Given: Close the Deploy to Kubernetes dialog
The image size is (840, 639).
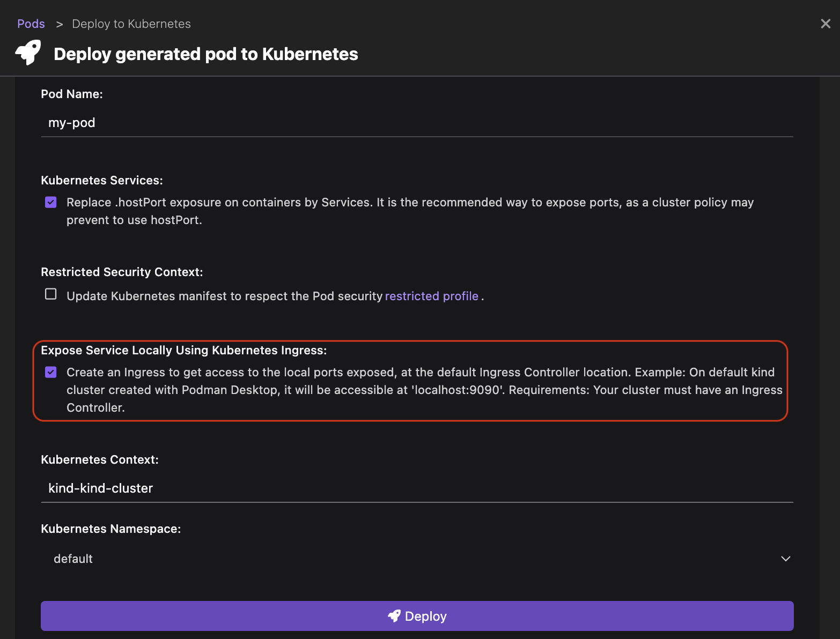Looking at the screenshot, I should [x=826, y=24].
